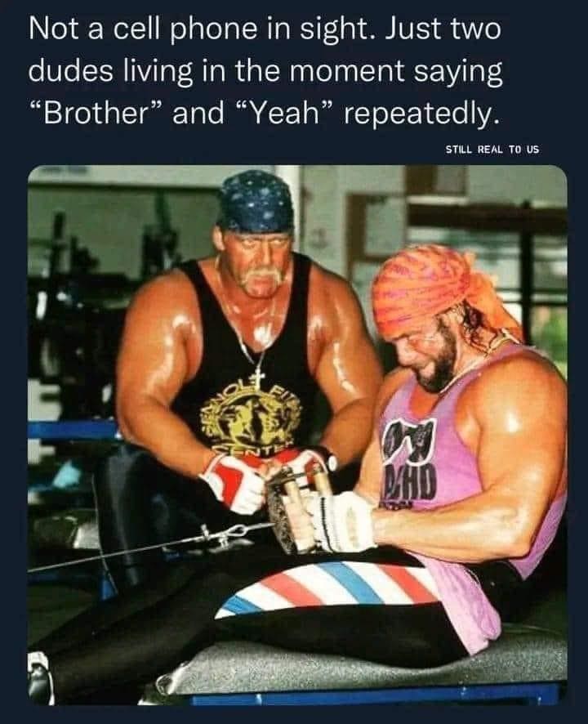Viewport: 588px width, 724px height.
Task: Click the meme photo of two men
Action: point(297,435)
